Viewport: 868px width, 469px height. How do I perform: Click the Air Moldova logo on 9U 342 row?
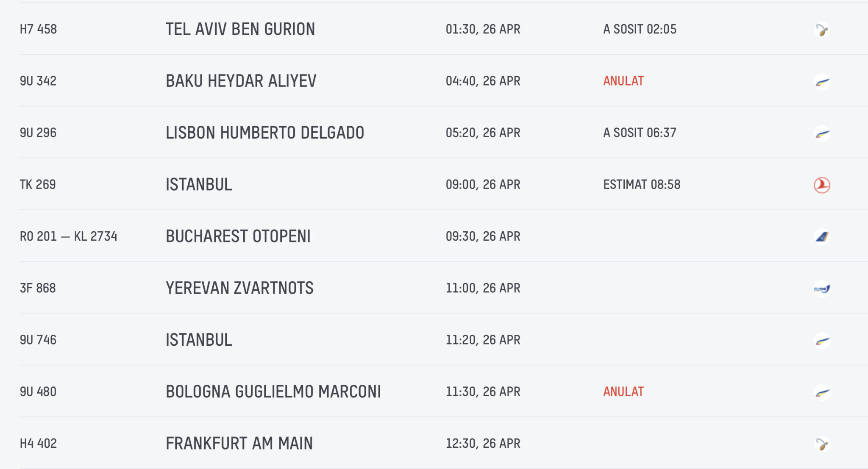(x=822, y=81)
